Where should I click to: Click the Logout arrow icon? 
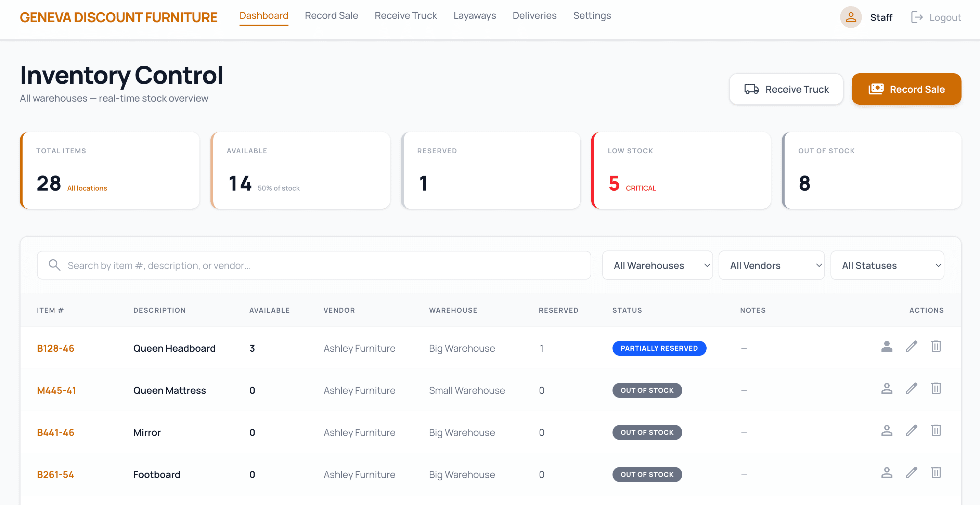[917, 17]
